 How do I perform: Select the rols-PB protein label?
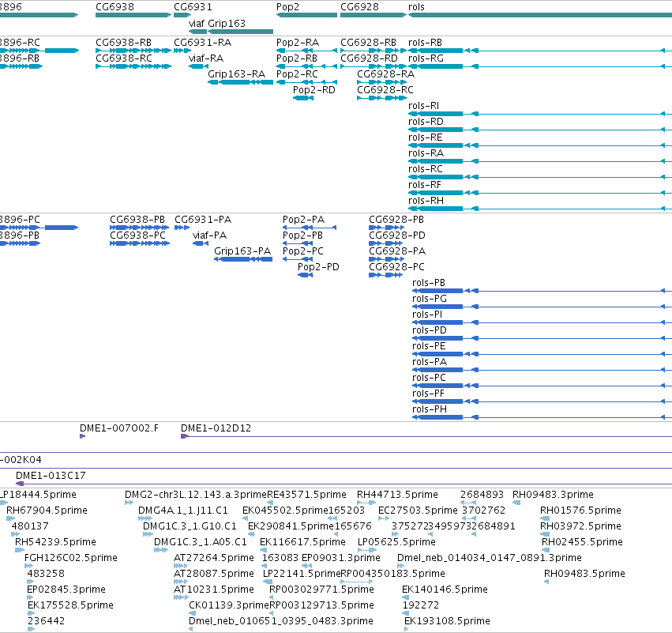coord(429,283)
